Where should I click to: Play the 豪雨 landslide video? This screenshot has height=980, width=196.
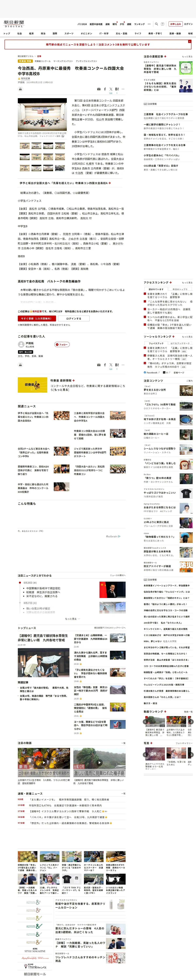pos(44,762)
